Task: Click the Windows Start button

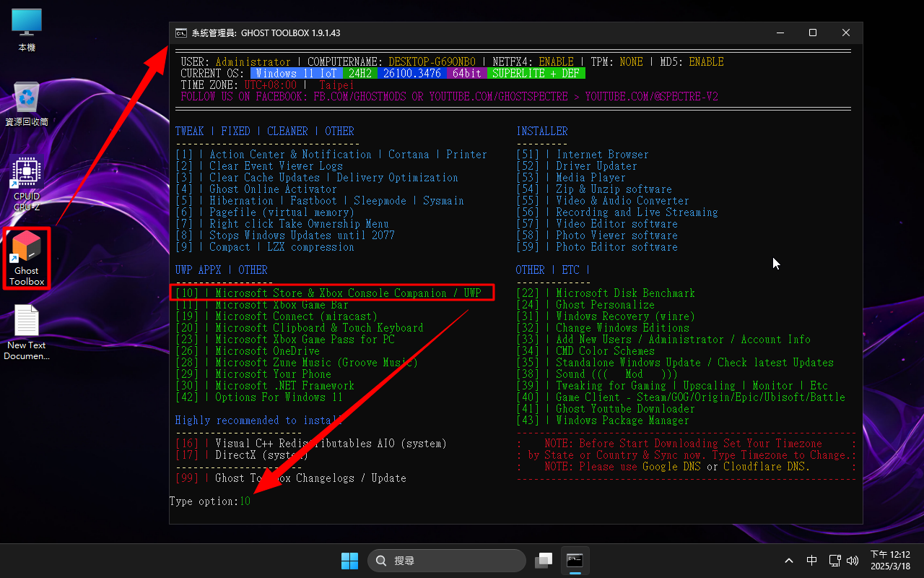Action: [349, 561]
